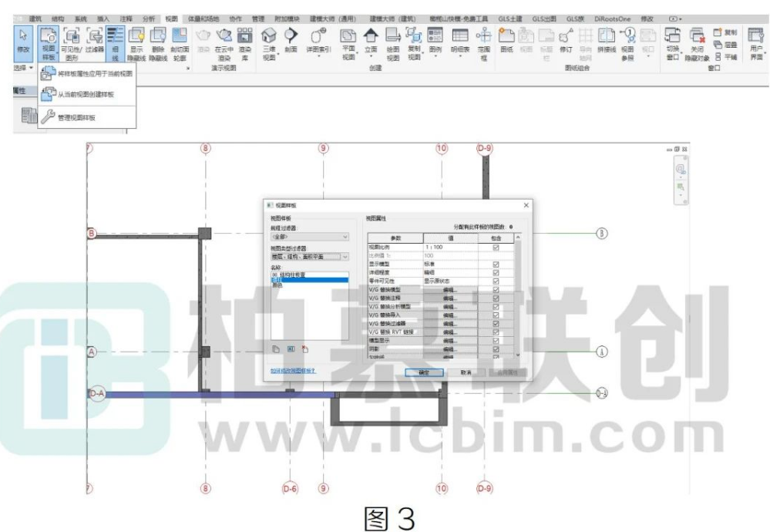
Task: Choose 将样板属性应用于当前视图 menu item
Action: (x=87, y=74)
